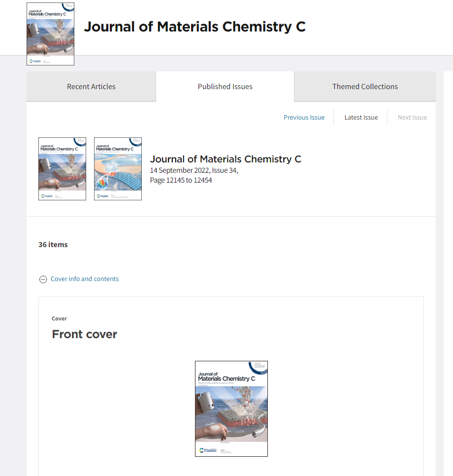Open the first issue cover thumbnail with hand
Image resolution: width=453 pixels, height=476 pixels.
coord(62,169)
